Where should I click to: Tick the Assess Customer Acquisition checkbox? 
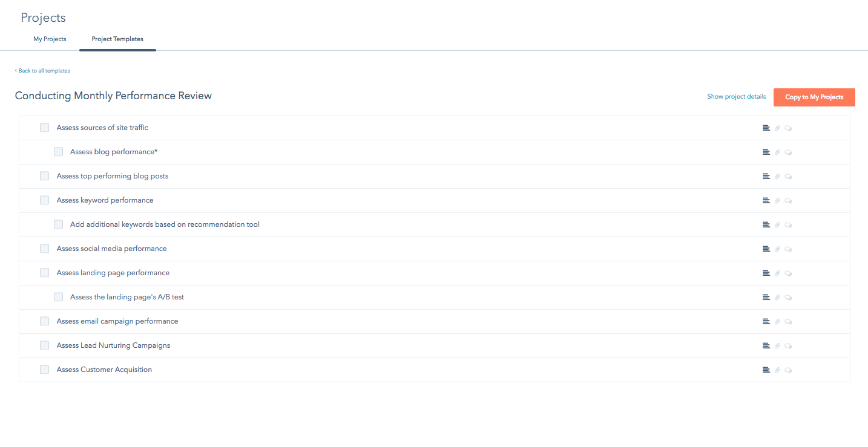pyautogui.click(x=44, y=370)
